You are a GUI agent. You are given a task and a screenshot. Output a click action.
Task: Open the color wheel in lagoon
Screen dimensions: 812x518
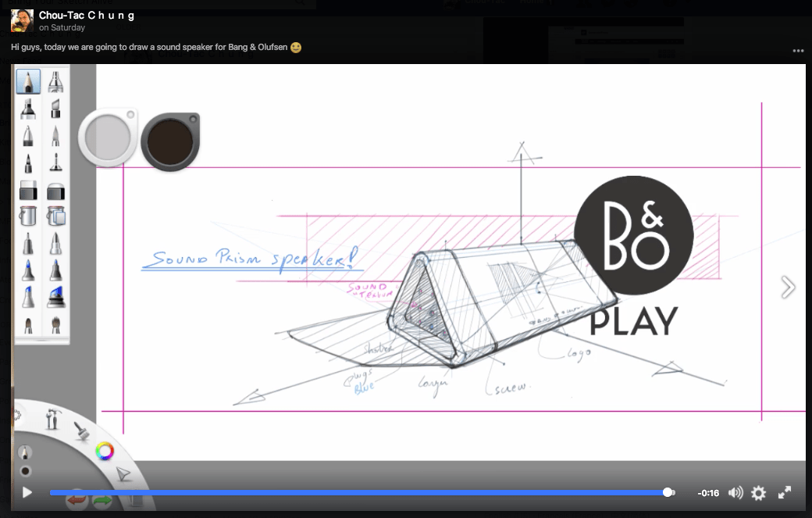point(105,451)
